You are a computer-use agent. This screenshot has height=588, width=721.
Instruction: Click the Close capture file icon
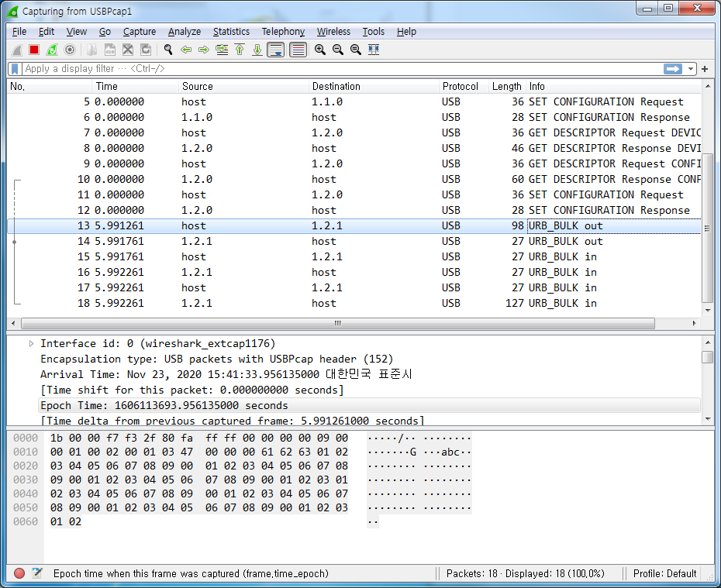128,50
